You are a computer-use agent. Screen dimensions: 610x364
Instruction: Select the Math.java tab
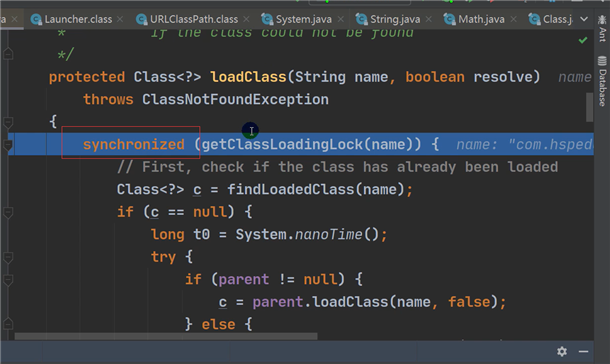(481, 19)
